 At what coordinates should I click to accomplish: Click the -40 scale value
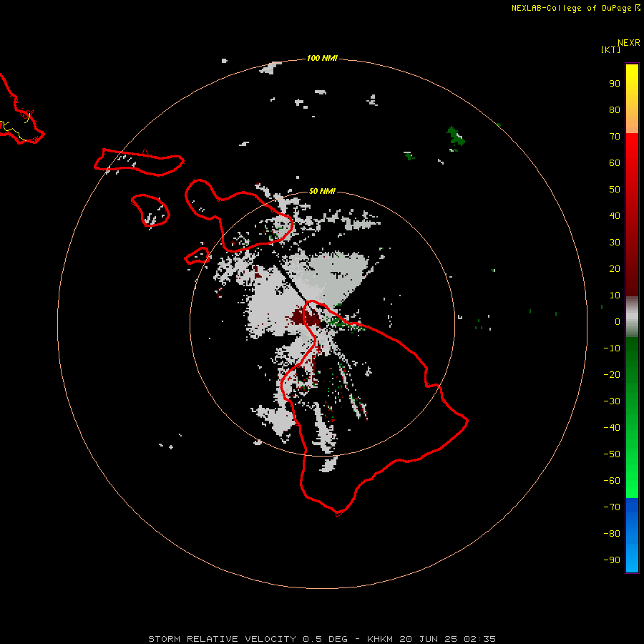(x=612, y=428)
